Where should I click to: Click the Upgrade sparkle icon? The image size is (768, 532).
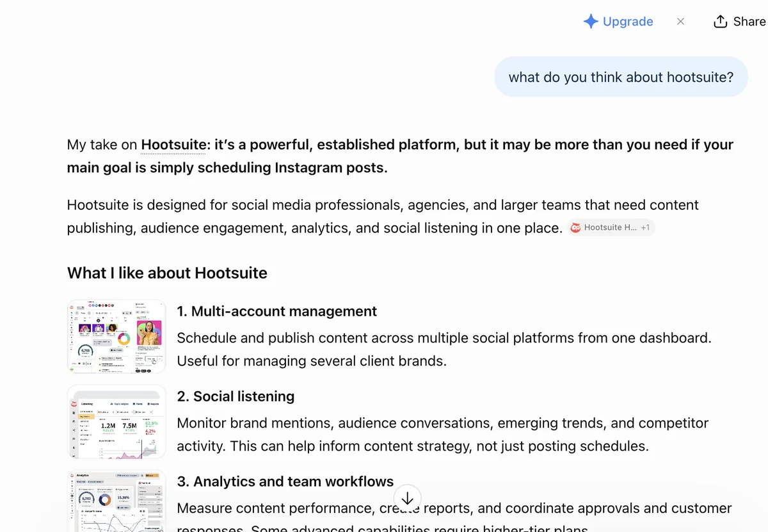pyautogui.click(x=590, y=21)
